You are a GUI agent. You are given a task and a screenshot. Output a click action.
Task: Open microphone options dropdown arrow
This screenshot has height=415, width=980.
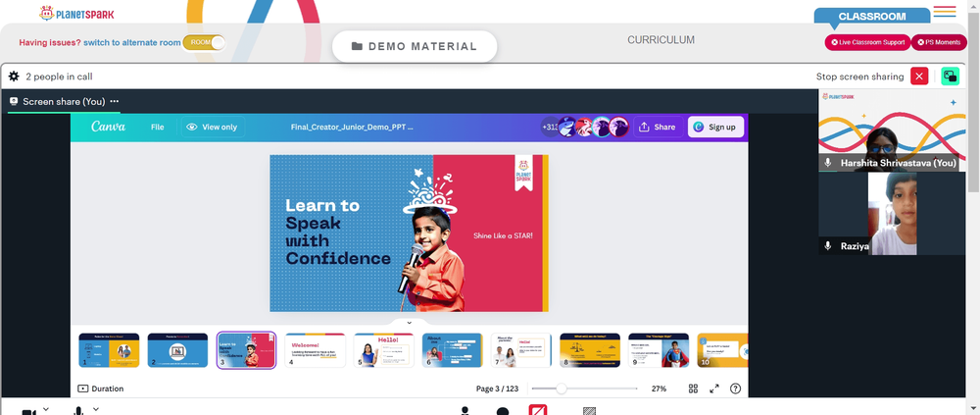96,409
